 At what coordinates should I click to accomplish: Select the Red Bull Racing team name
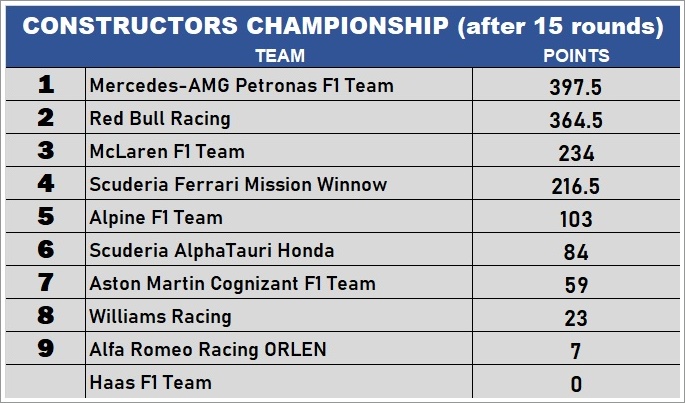[160, 119]
